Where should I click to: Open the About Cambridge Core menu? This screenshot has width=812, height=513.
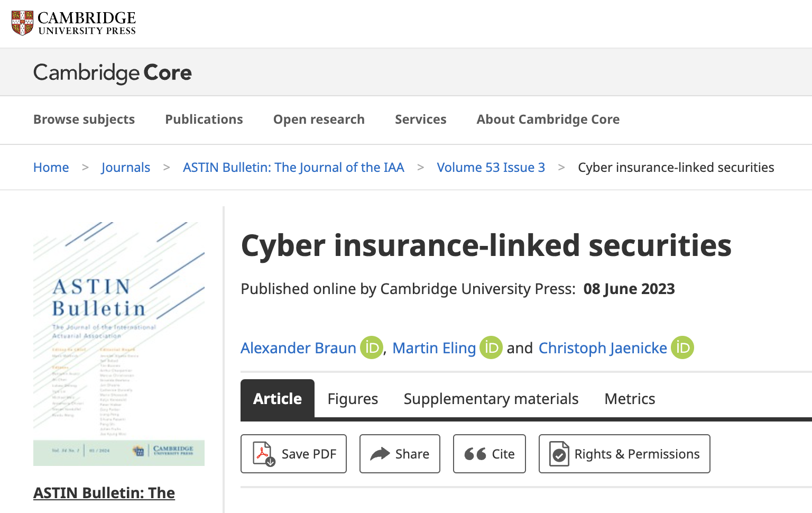(548, 120)
